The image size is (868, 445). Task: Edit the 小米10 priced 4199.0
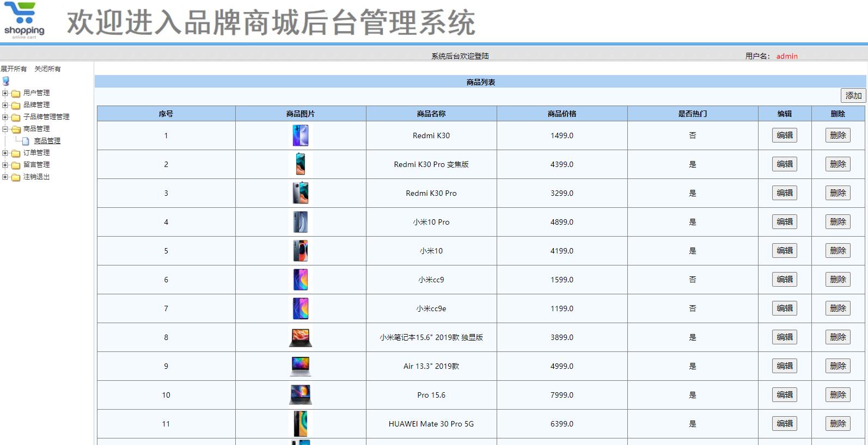click(785, 251)
